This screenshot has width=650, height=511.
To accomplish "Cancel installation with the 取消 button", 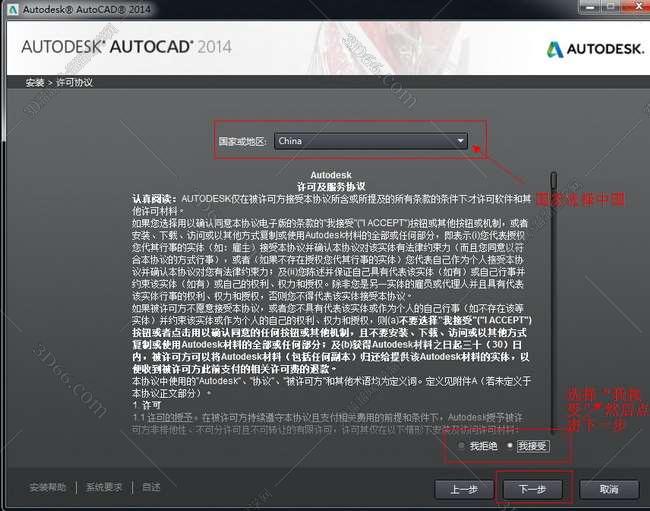I will pyautogui.click(x=609, y=489).
